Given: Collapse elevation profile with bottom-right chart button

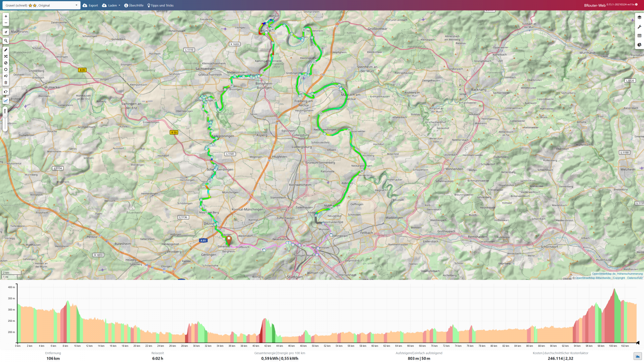Looking at the screenshot, I should pyautogui.click(x=638, y=356).
